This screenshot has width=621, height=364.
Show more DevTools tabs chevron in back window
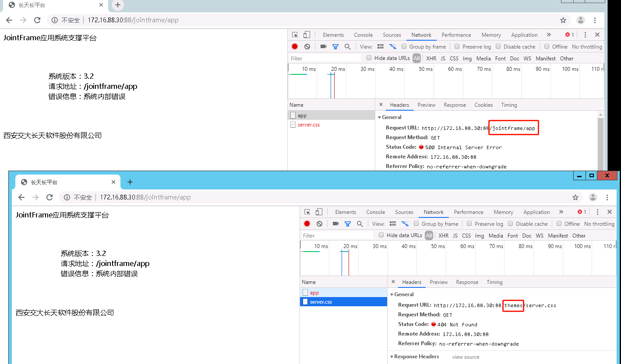(549, 35)
